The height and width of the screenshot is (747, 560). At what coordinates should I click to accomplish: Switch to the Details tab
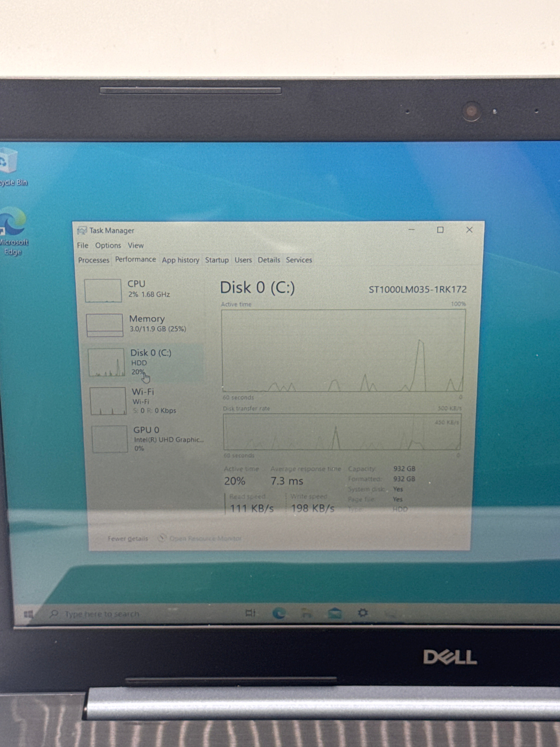tap(269, 260)
